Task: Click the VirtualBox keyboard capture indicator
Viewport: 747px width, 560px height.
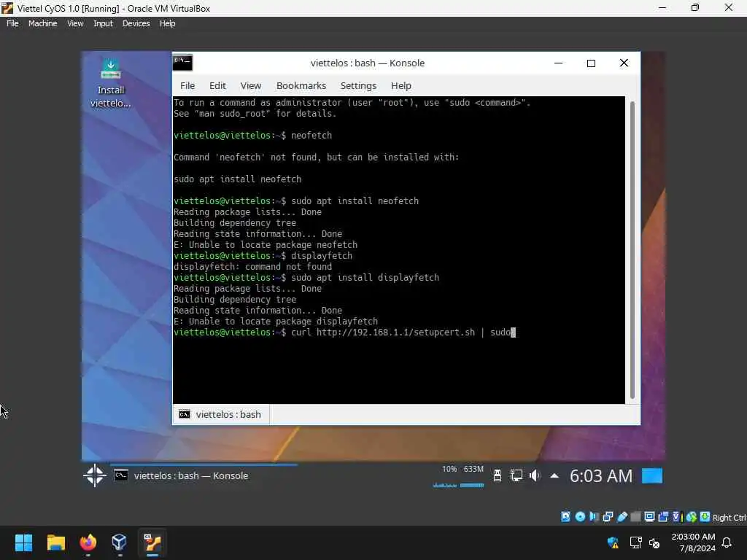Action: [705, 517]
